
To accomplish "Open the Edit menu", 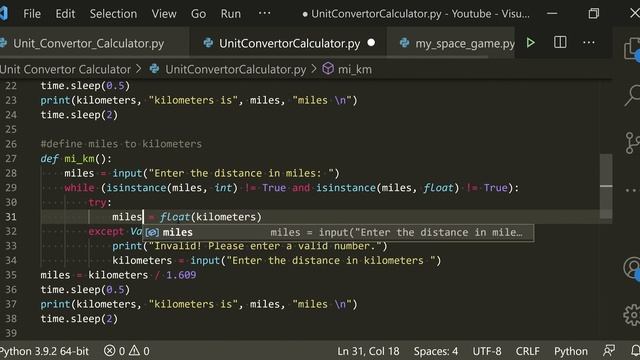I will pyautogui.click(x=65, y=14).
